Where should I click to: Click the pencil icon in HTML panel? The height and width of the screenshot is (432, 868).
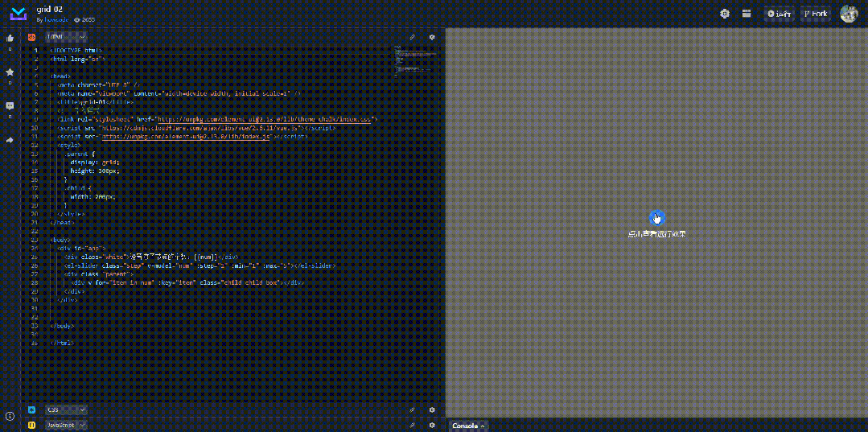click(x=413, y=37)
